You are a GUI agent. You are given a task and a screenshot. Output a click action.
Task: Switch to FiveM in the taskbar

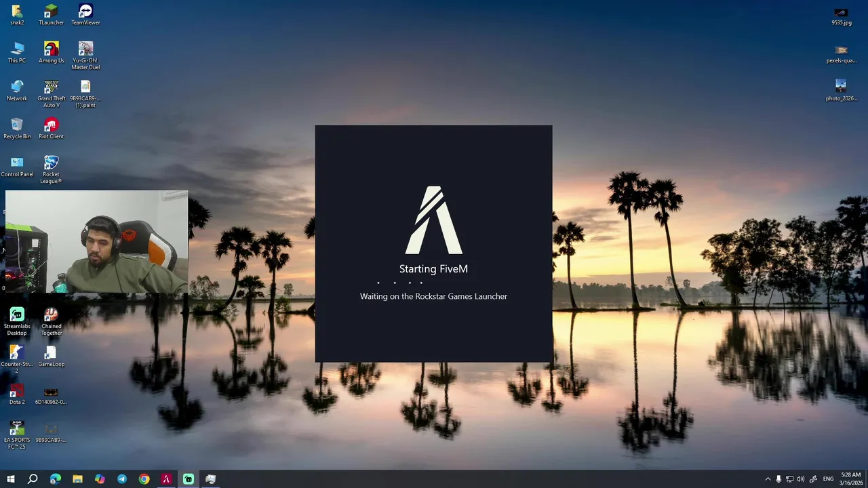tap(166, 479)
